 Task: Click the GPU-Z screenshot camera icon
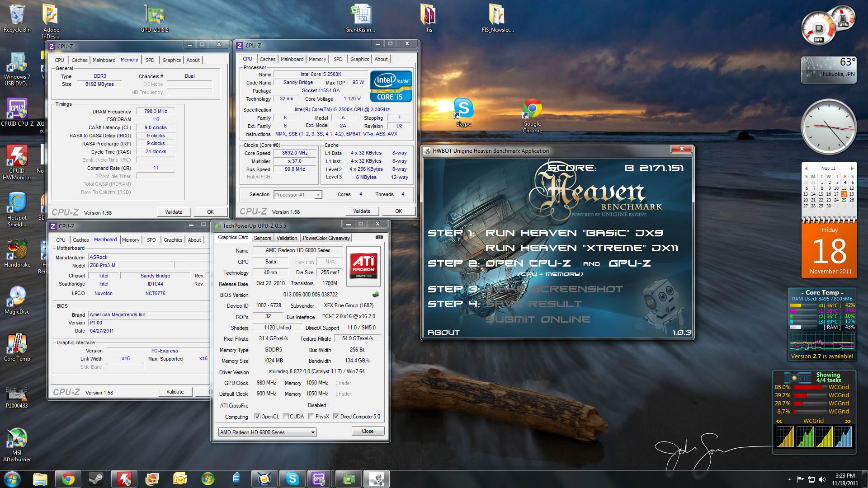click(x=379, y=237)
